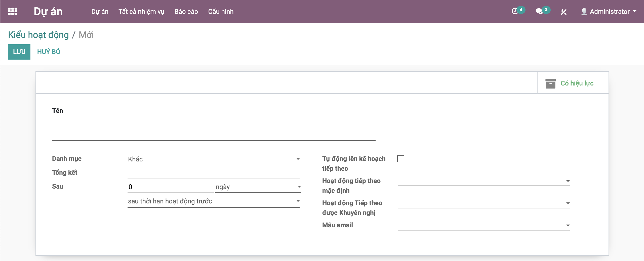
Task: Open the Cấu hình menu
Action: point(221,12)
